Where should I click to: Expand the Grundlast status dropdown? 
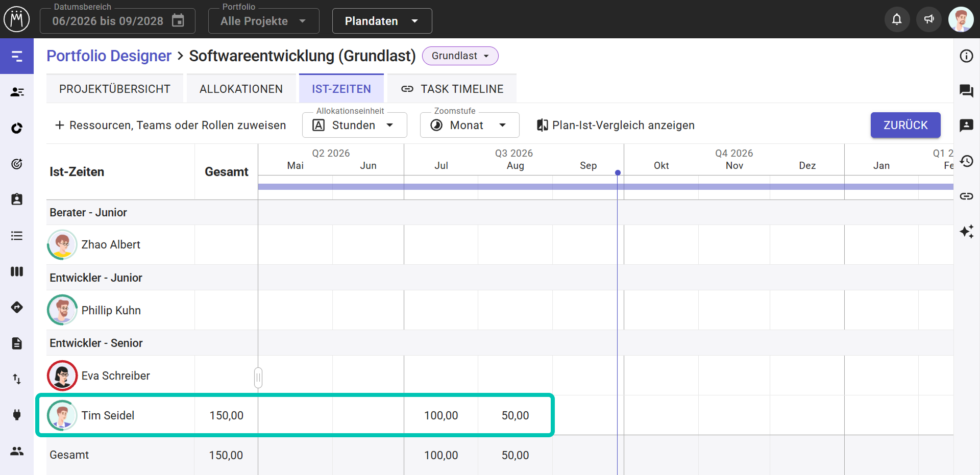(460, 56)
